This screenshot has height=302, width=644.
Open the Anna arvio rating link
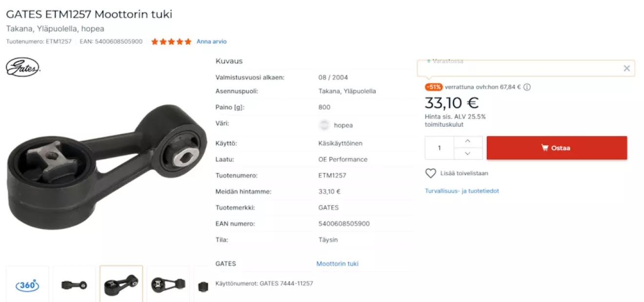(x=212, y=41)
